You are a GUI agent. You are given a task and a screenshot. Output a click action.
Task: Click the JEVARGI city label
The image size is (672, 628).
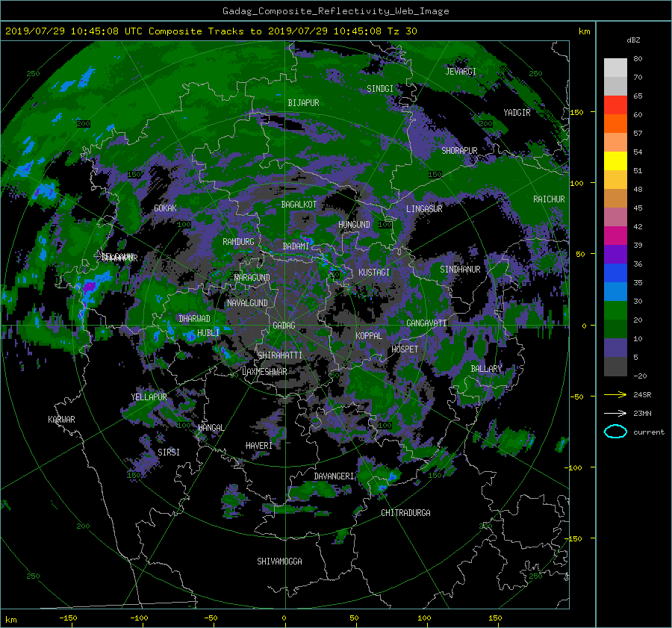[x=461, y=72]
